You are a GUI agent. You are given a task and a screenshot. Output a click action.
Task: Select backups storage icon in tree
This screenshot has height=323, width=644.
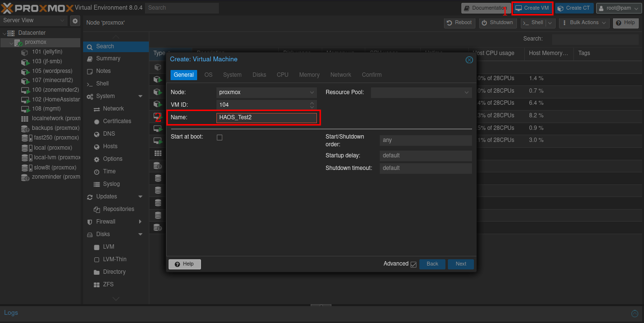tap(25, 128)
